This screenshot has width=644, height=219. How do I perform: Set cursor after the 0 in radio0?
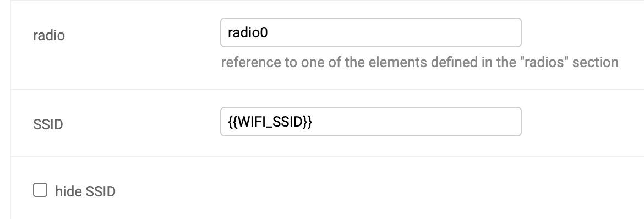pos(268,33)
